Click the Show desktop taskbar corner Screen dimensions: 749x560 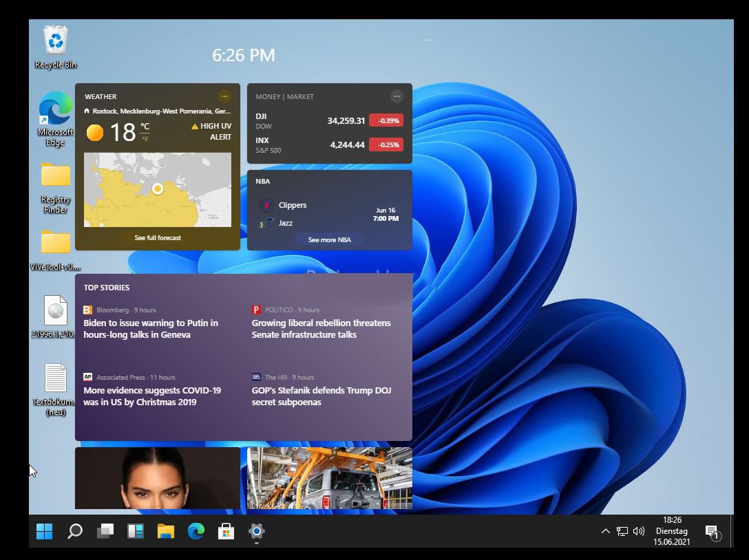(731, 531)
